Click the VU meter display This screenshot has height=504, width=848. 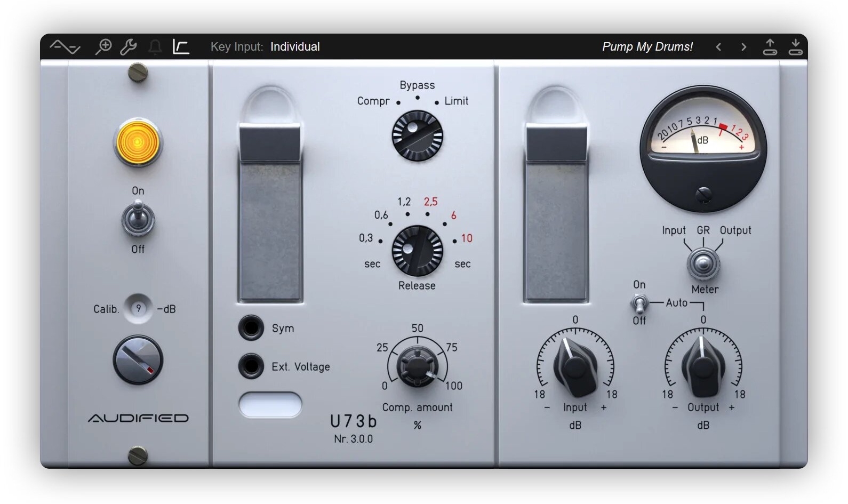703,148
